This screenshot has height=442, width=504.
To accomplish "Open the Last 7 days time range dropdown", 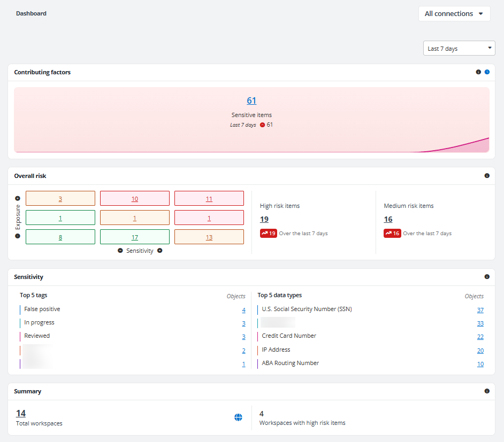I will [459, 49].
